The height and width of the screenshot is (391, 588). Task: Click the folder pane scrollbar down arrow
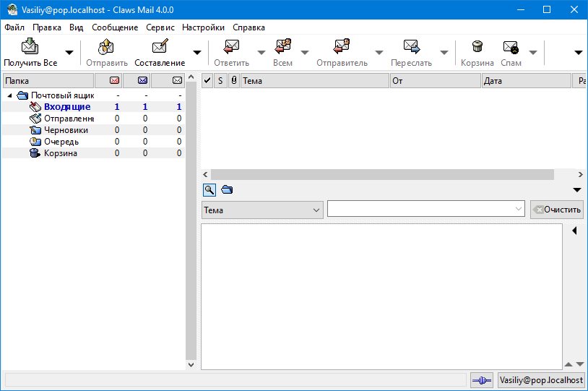[191, 365]
